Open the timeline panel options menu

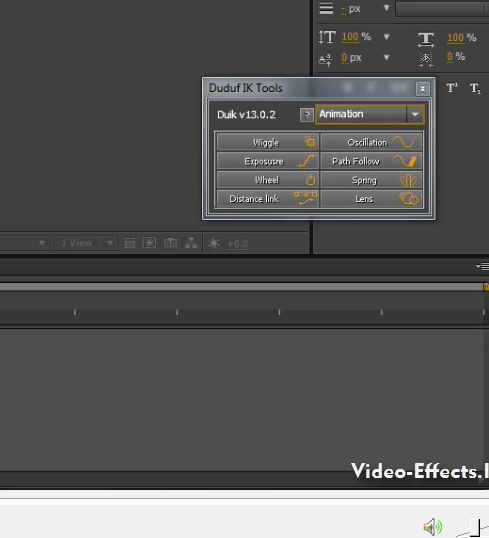pos(482,266)
